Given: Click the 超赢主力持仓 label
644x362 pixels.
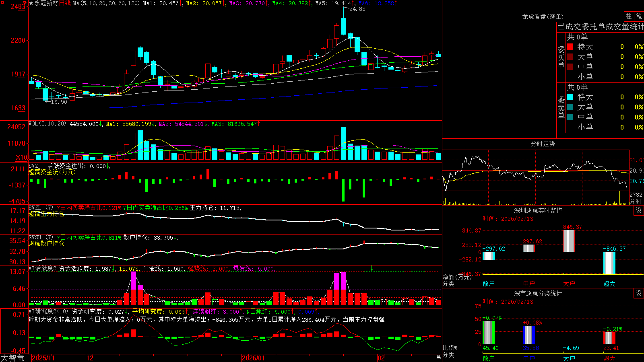Looking at the screenshot, I should pyautogui.click(x=46, y=214).
